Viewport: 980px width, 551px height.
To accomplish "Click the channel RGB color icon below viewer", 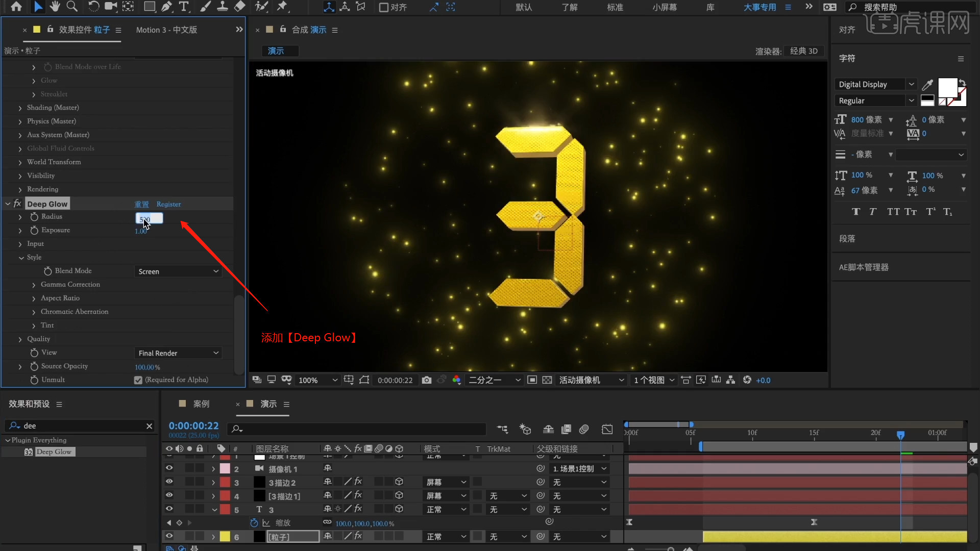I will point(456,380).
